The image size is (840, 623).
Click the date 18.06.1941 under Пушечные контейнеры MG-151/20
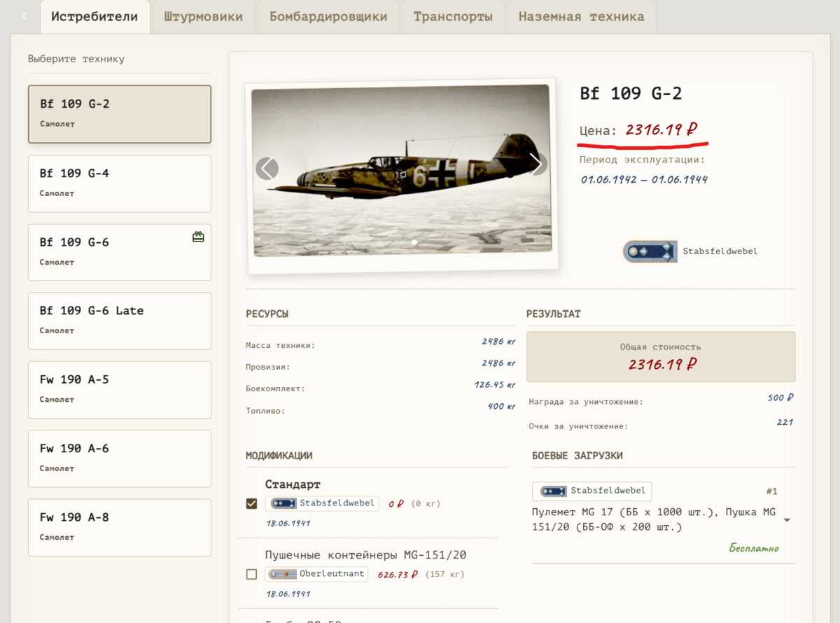pos(288,594)
